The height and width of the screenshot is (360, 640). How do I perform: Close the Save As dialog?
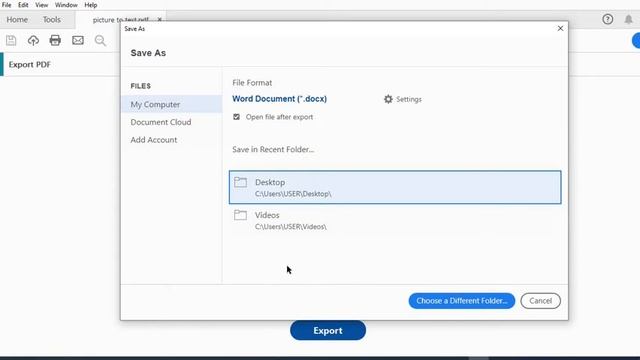tap(560, 28)
